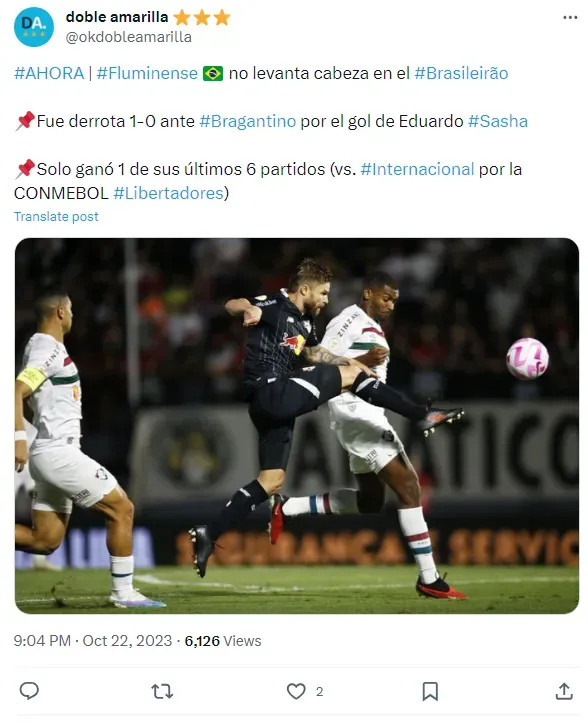588x724 pixels.
Task: Click the 9:04 PM Oct 22, 2023 timestamp
Action: point(93,641)
